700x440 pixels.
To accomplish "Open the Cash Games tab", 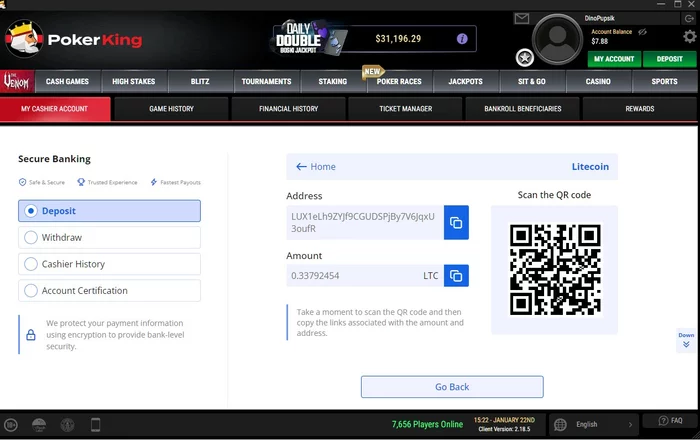I will 67,82.
